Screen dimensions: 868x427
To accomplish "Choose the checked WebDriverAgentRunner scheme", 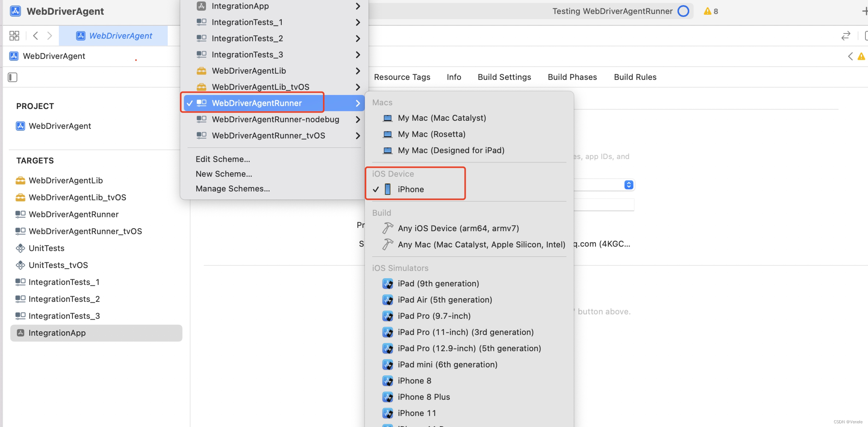I will tap(257, 103).
